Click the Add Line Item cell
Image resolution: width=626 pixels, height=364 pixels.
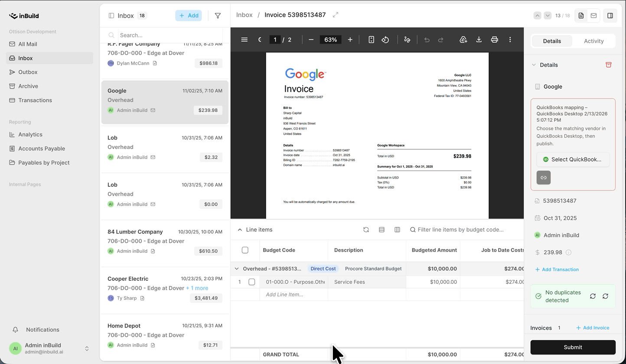tap(293, 295)
